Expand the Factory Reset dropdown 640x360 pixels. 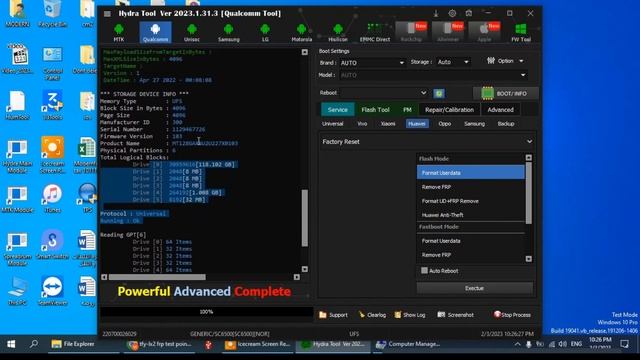(427, 142)
